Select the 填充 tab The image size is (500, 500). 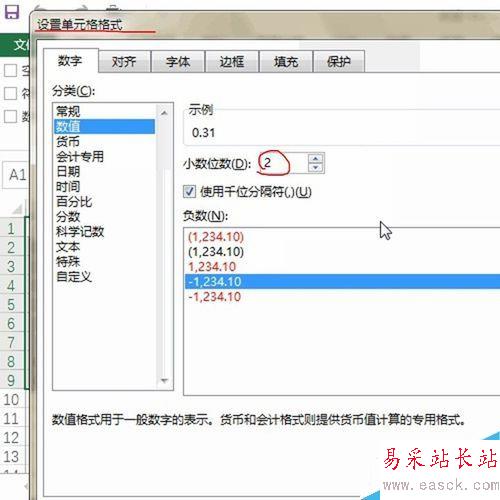click(286, 62)
